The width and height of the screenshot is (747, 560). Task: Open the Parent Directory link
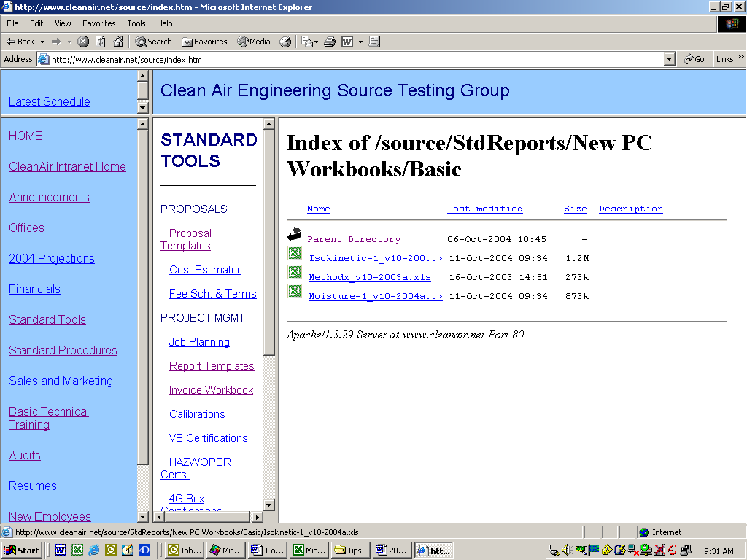354,239
